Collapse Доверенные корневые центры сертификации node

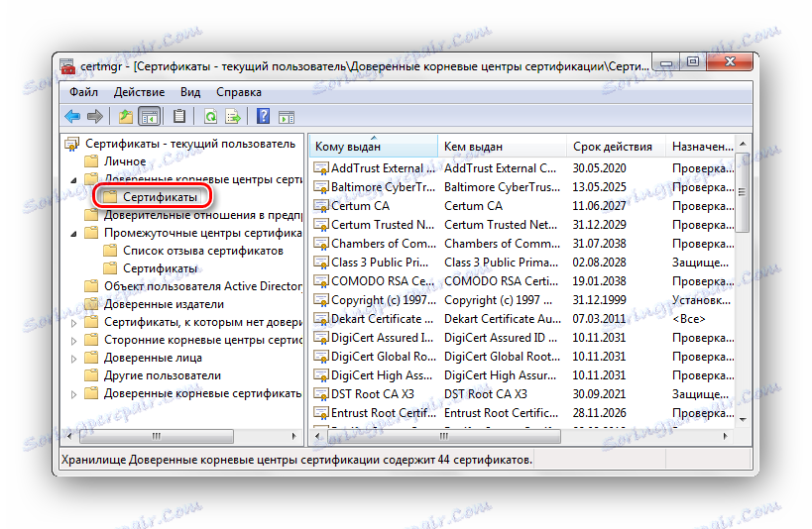click(73, 180)
